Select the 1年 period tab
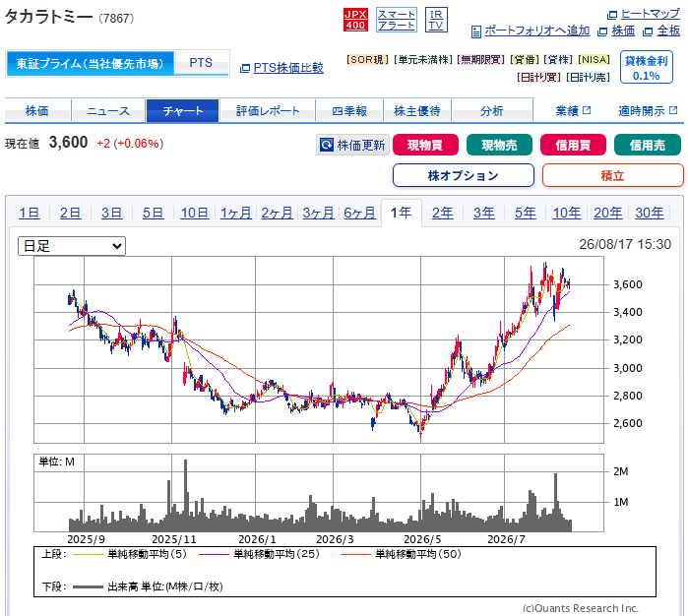 coord(401,213)
